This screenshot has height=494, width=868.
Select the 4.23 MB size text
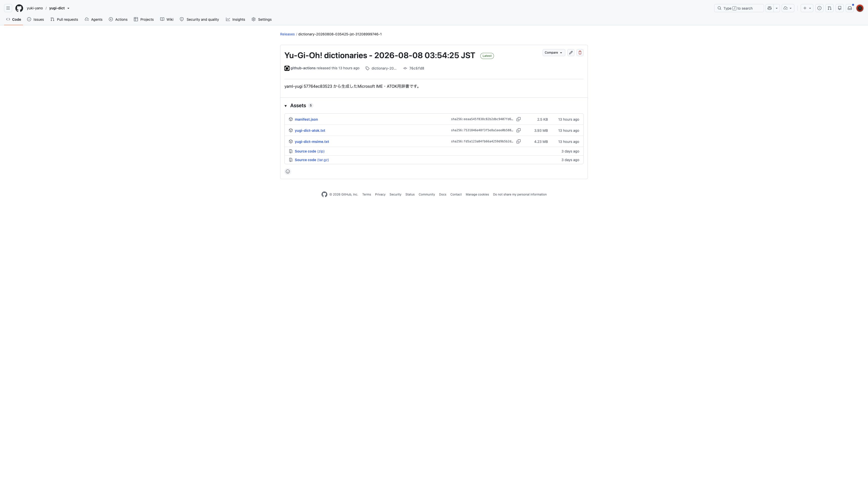click(x=541, y=142)
